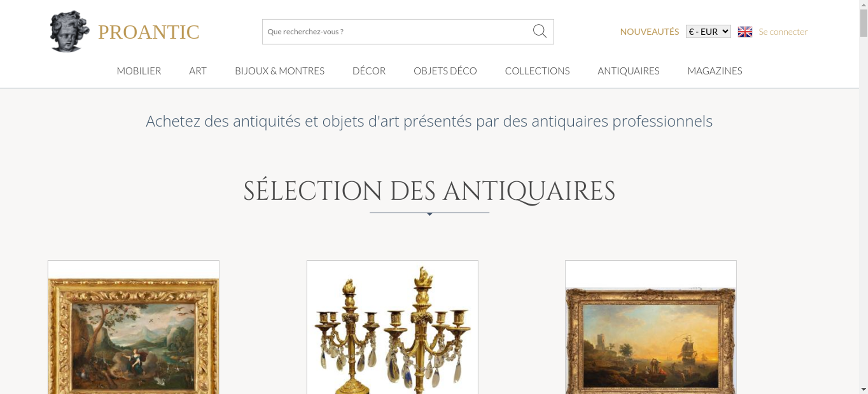Click the Se connecter link
The width and height of the screenshot is (868, 394).
[x=783, y=32]
